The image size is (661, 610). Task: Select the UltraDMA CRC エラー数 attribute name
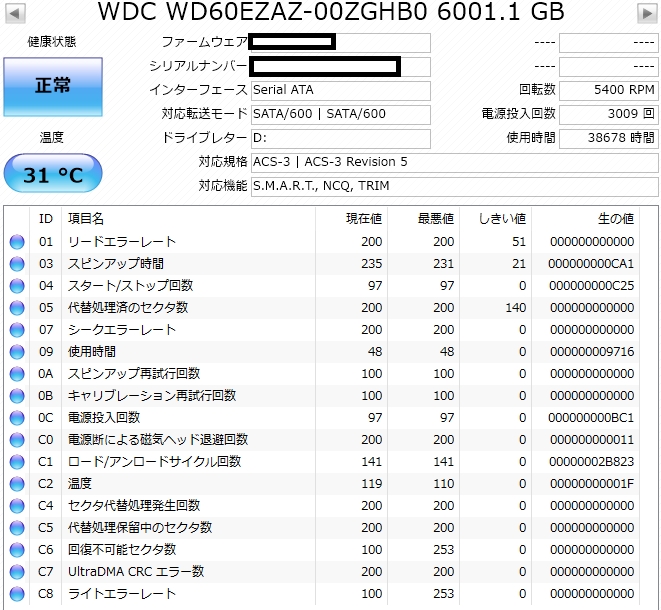coord(136,572)
